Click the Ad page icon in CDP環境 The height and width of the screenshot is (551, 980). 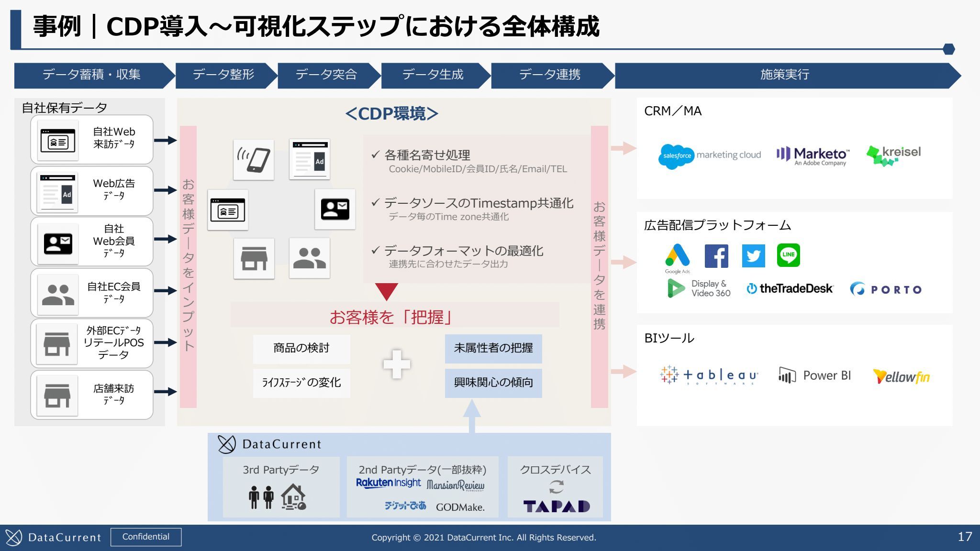[x=310, y=160]
